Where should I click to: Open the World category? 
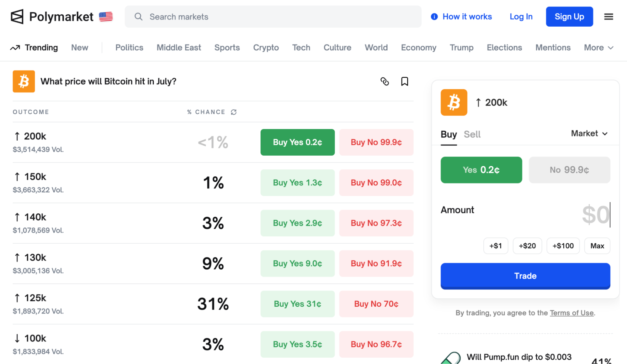(376, 48)
